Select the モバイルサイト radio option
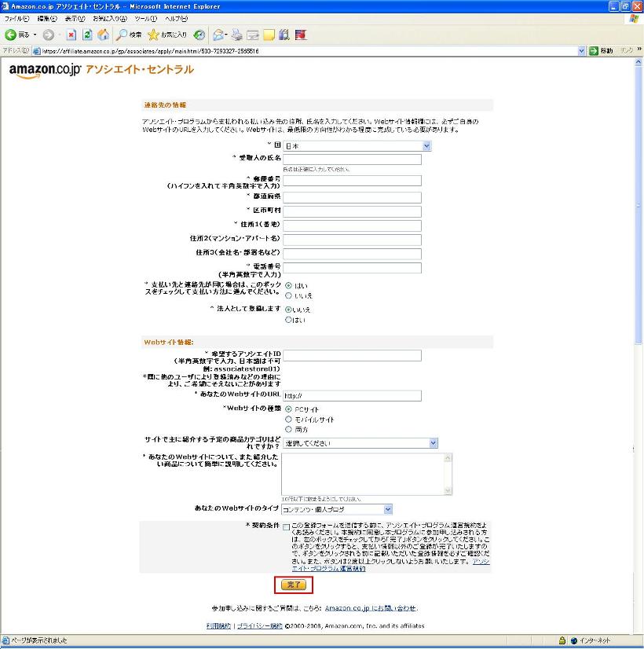Screen dimensions: 644x649 point(288,420)
